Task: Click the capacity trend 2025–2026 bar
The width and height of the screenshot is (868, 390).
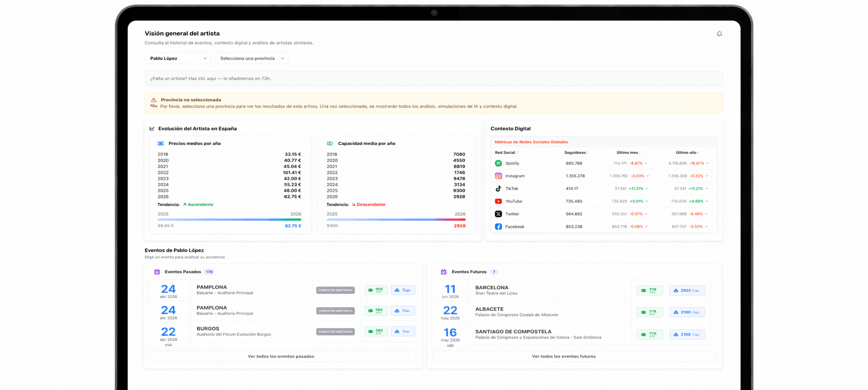Action: point(396,220)
